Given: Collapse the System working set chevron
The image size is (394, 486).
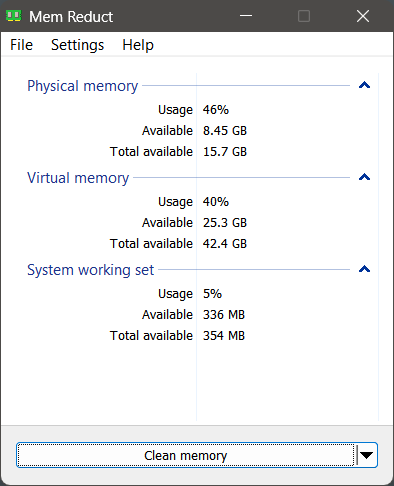Looking at the screenshot, I should tap(364, 269).
